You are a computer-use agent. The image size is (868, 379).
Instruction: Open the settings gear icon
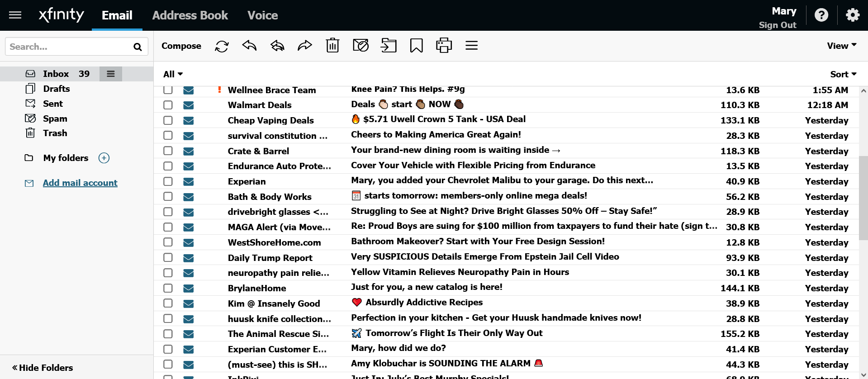pyautogui.click(x=853, y=15)
